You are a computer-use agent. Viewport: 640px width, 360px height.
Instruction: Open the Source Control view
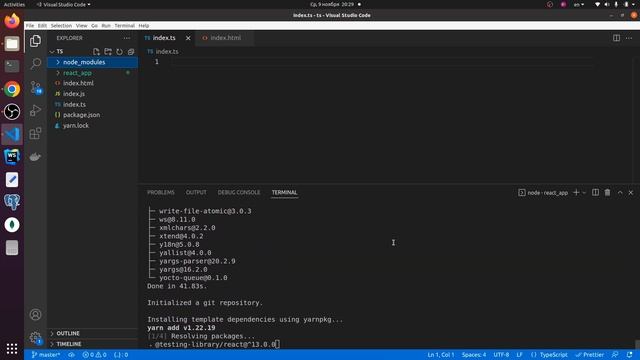pyautogui.click(x=36, y=87)
